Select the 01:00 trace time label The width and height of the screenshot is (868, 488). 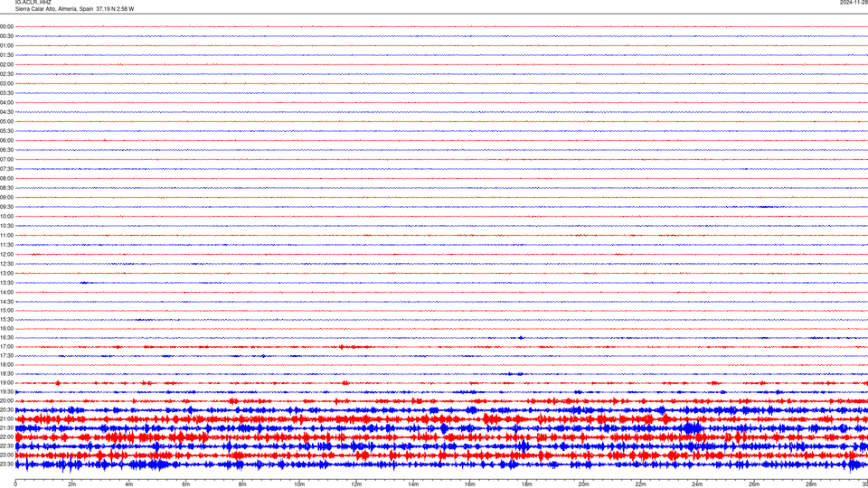coord(6,45)
